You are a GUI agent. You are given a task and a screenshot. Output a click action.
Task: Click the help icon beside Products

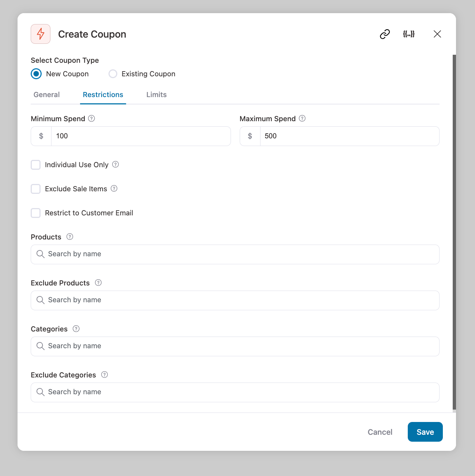click(x=70, y=237)
